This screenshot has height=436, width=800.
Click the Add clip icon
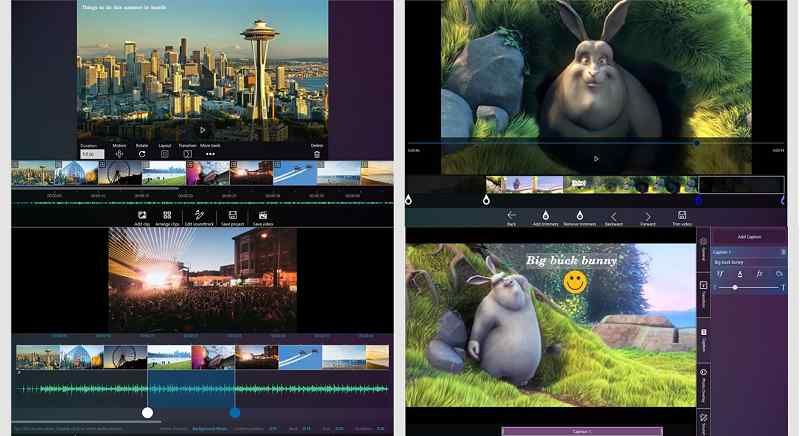pyautogui.click(x=142, y=215)
